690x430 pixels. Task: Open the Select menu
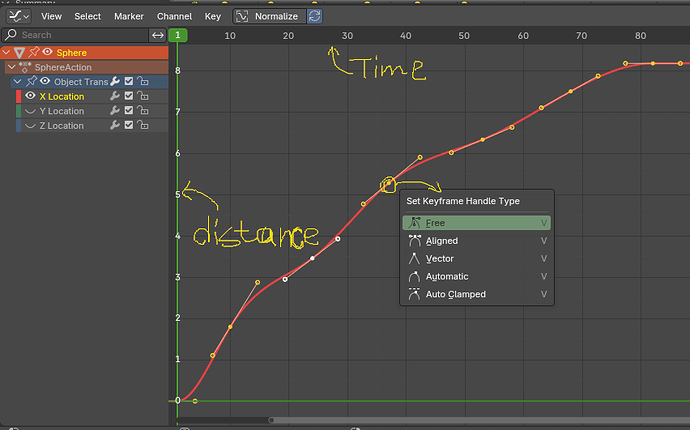coord(87,16)
